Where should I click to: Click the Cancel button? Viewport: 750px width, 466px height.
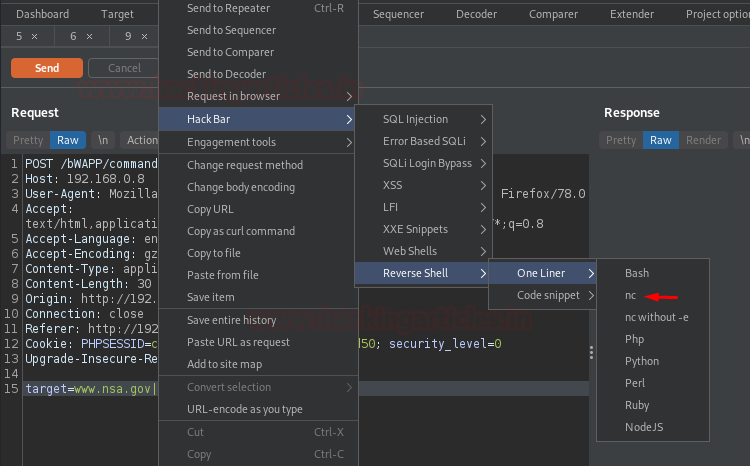coord(123,68)
